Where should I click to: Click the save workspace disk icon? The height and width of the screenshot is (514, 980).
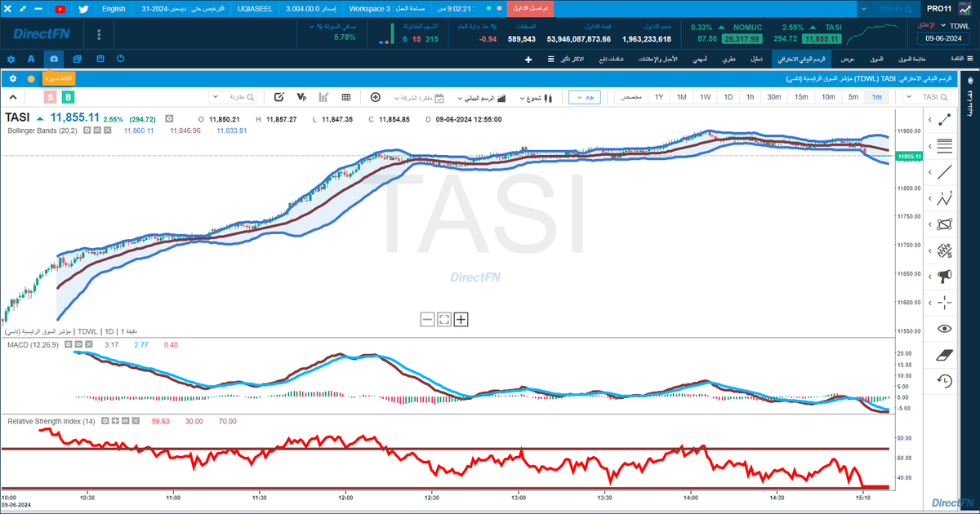pyautogui.click(x=100, y=59)
